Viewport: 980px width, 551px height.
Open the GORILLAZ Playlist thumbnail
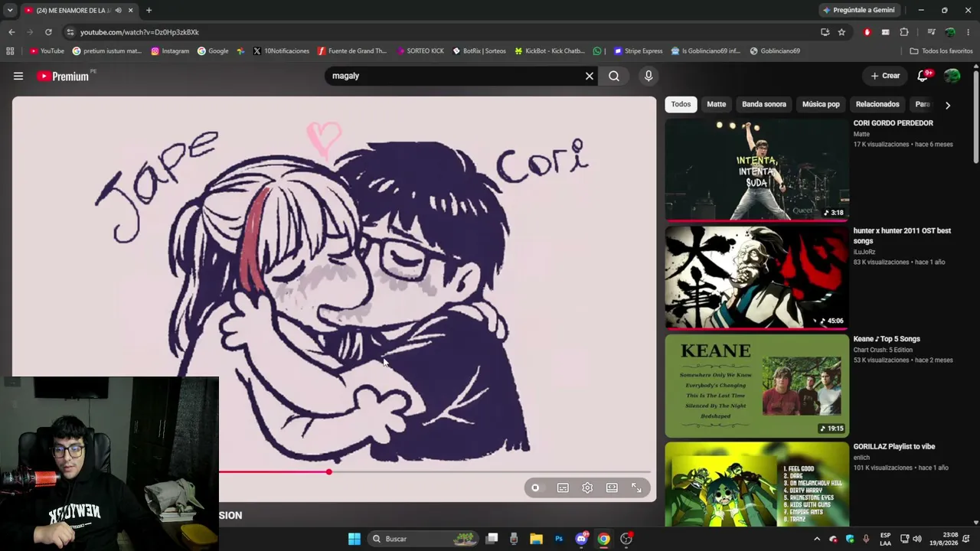(756, 484)
